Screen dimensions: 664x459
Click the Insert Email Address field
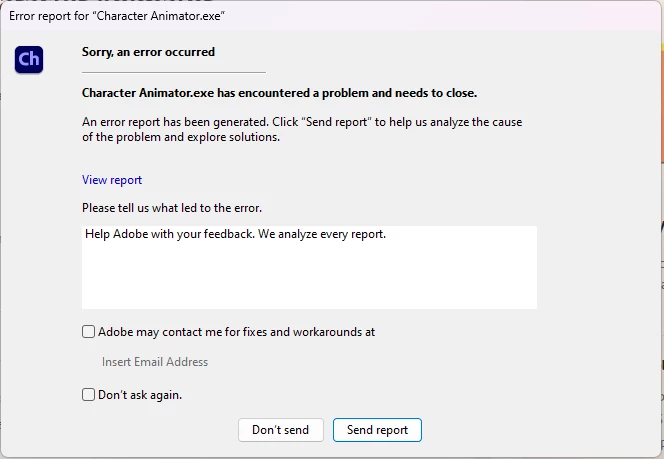(x=155, y=362)
